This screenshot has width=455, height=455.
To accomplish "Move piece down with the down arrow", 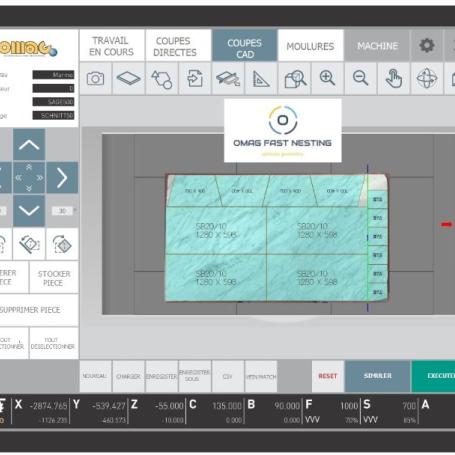I will coord(29,211).
